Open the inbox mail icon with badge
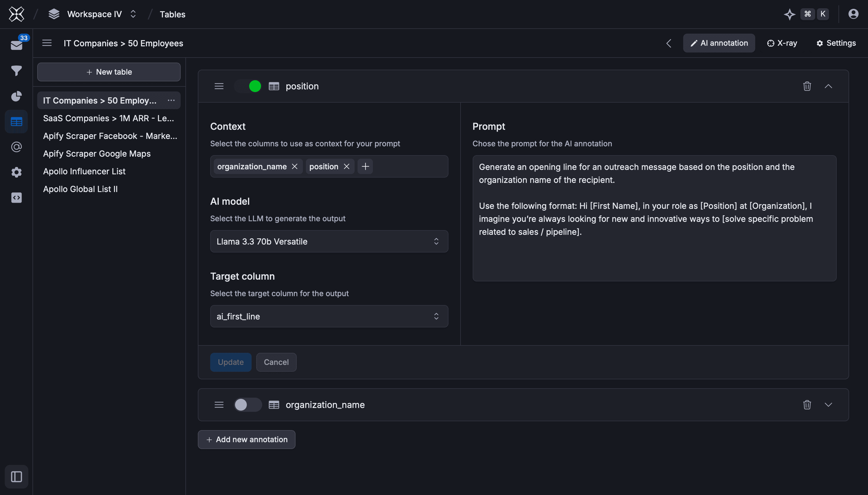Image resolution: width=868 pixels, height=495 pixels. [16, 45]
